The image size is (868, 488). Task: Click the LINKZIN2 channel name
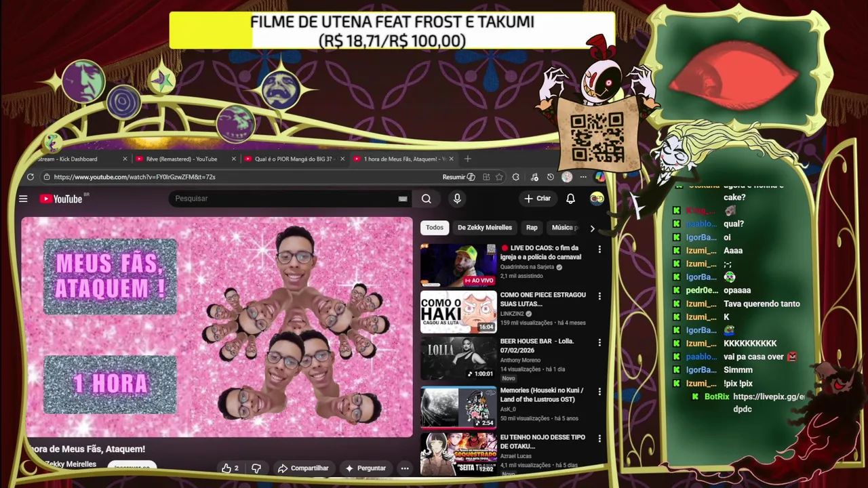tap(512, 314)
